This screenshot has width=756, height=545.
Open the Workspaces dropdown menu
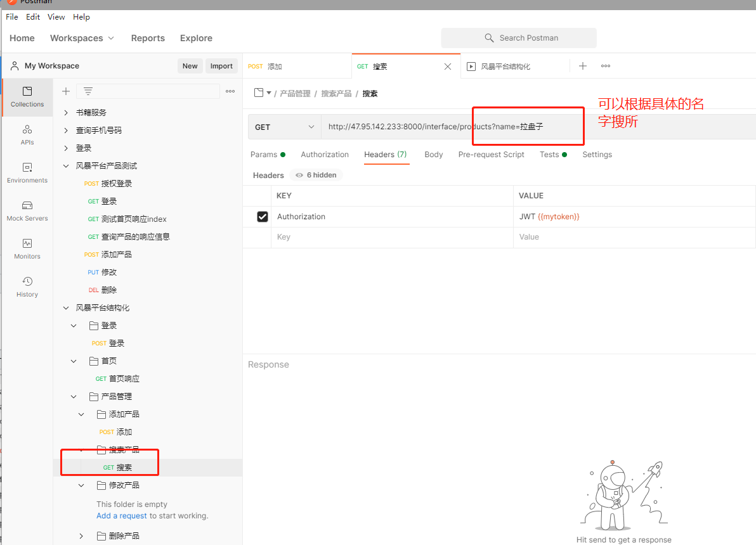(x=82, y=38)
